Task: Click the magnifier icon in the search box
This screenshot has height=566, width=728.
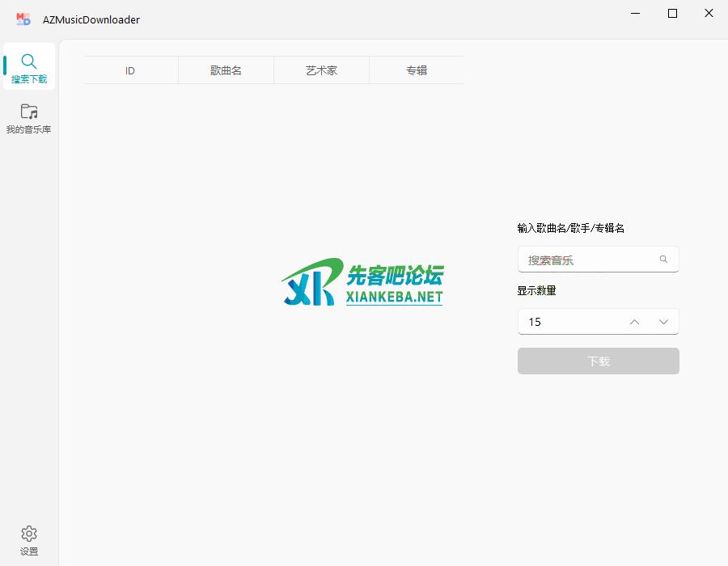Action: tap(663, 260)
